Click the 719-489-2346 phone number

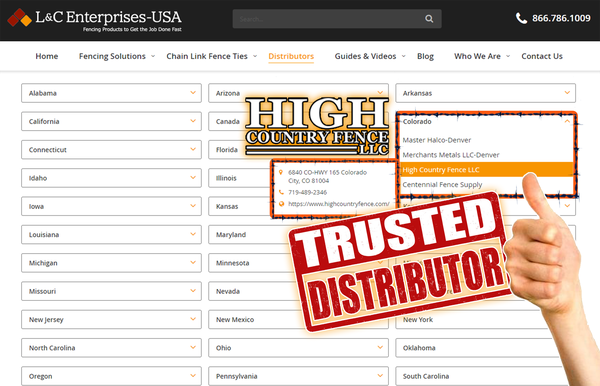[x=308, y=192]
